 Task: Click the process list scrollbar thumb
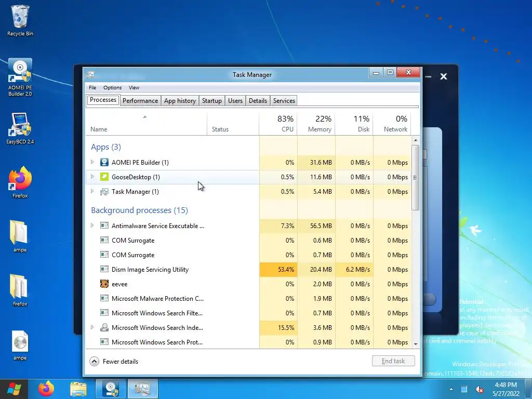pyautogui.click(x=415, y=178)
